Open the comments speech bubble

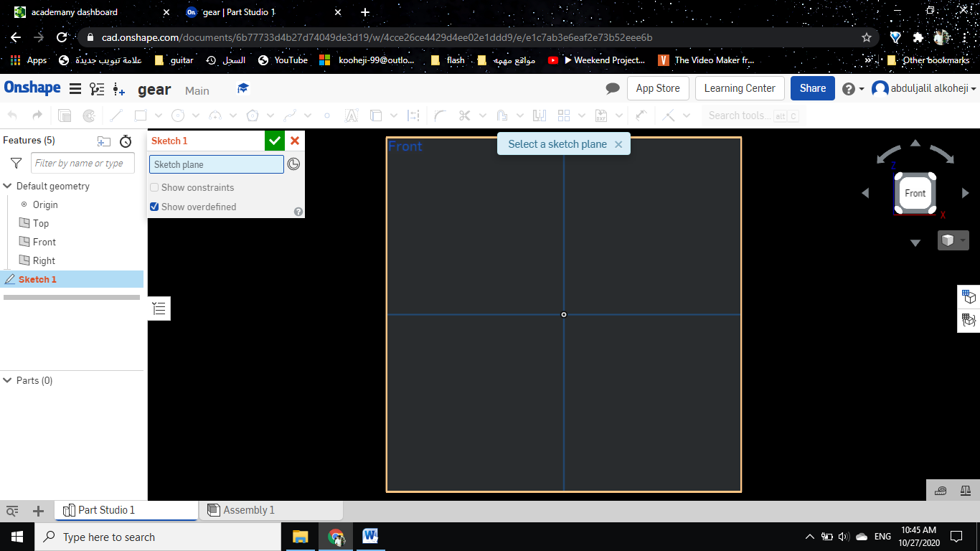coord(613,88)
